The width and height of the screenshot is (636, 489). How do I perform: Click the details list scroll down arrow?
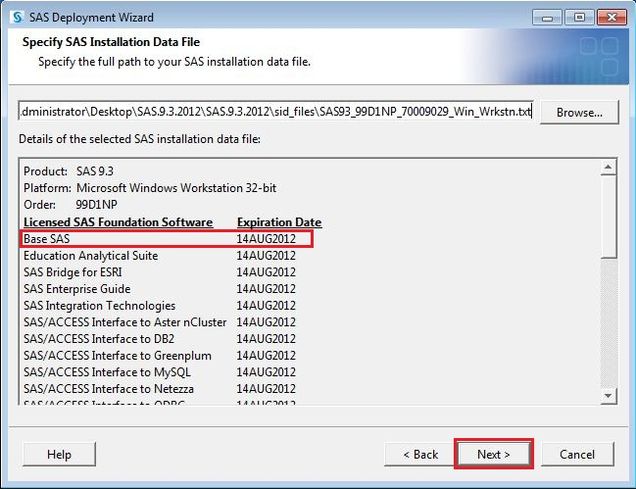pos(608,395)
